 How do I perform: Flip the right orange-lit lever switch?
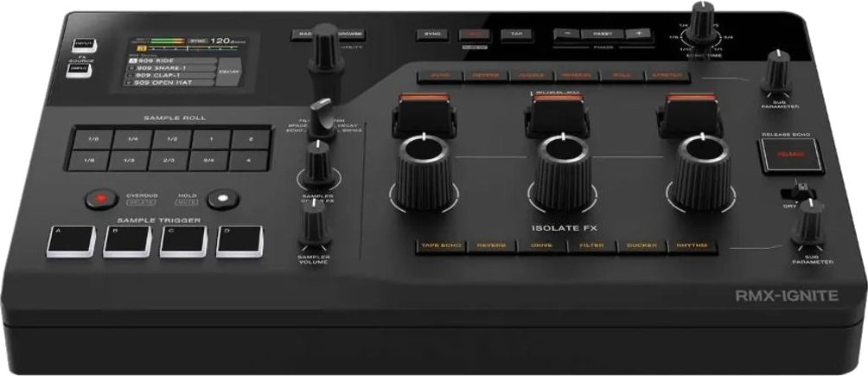click(x=690, y=113)
